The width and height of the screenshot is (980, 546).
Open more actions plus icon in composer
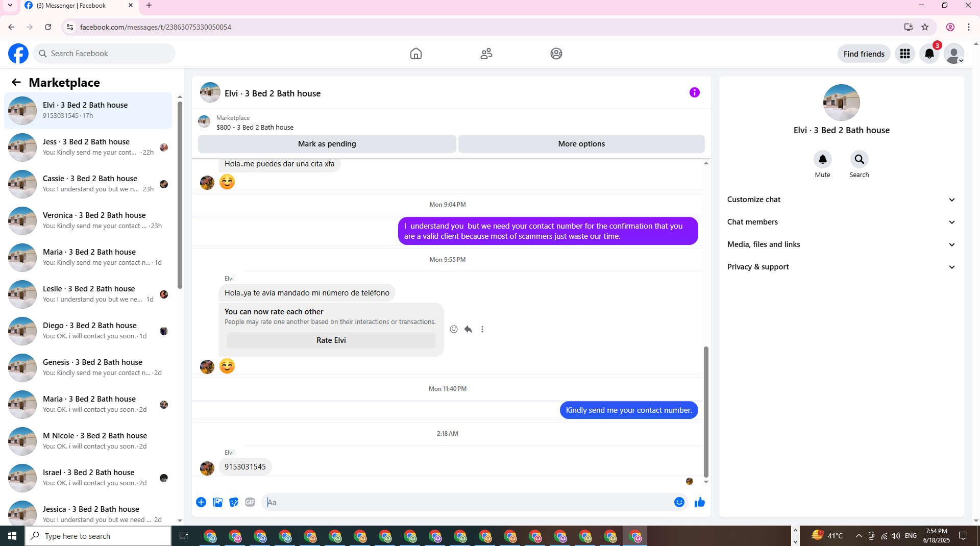201,502
